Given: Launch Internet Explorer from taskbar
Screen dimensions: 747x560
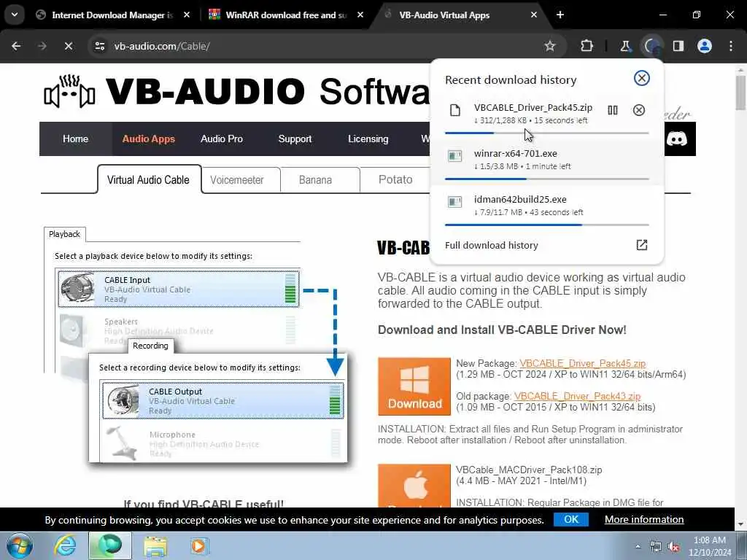Looking at the screenshot, I should pos(65,545).
